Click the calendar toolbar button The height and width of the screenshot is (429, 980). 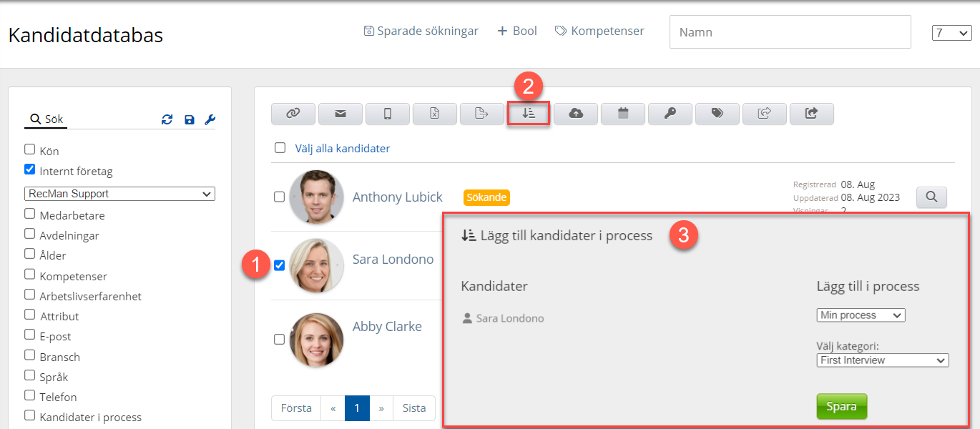(623, 114)
